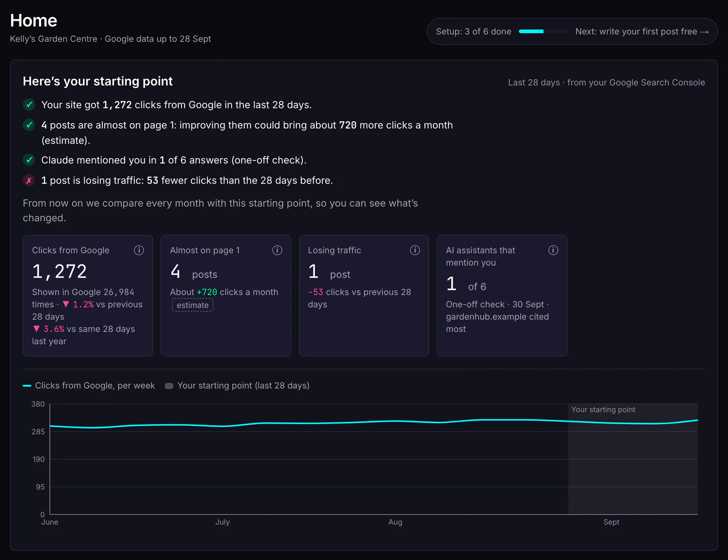Open info icon on Losing traffic card
The height and width of the screenshot is (560, 728).
pyautogui.click(x=415, y=250)
